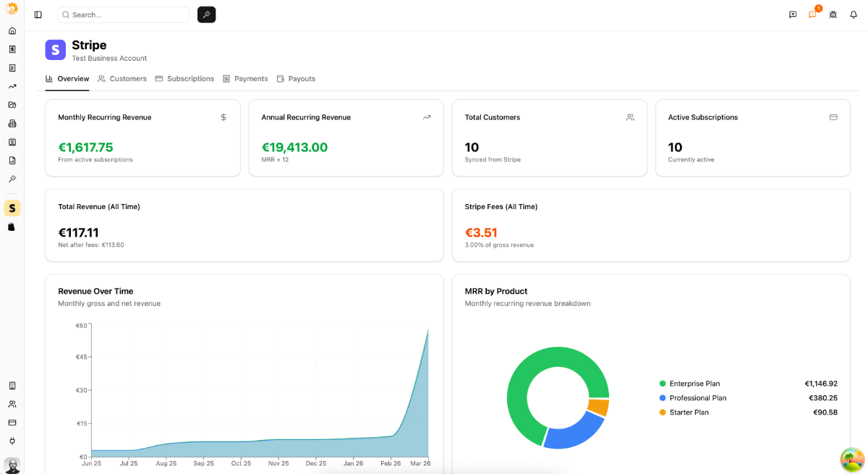Open the orange message icon with badge
Screen dimensions: 868x474
point(812,14)
